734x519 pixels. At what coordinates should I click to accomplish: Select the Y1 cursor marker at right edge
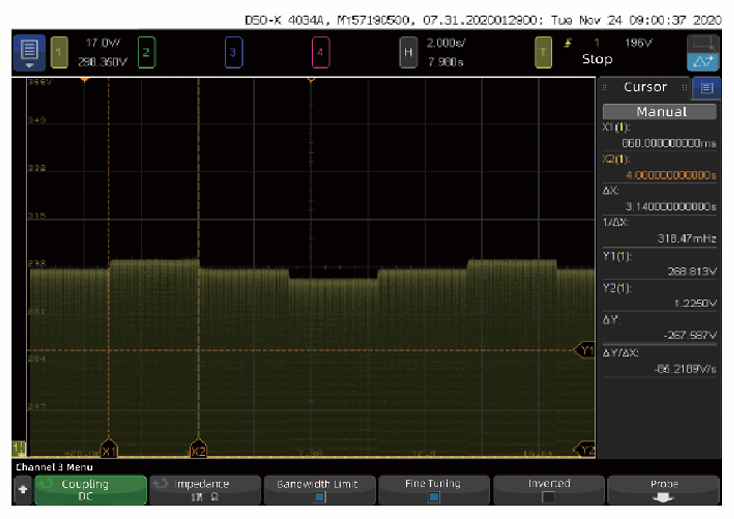pos(586,350)
